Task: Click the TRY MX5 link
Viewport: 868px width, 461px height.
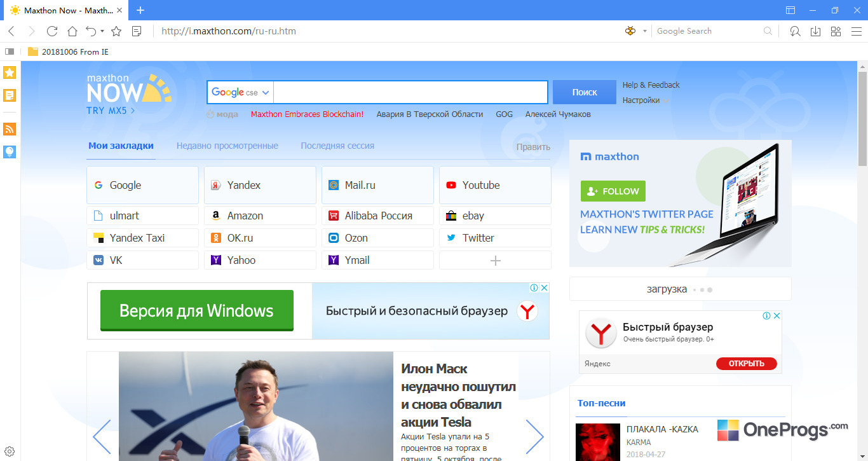Action: point(111,110)
